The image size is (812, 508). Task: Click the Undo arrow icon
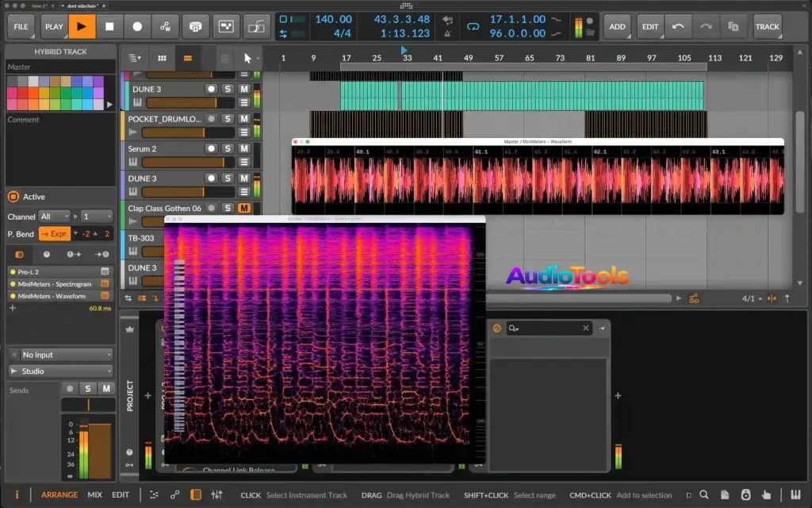pos(678,26)
